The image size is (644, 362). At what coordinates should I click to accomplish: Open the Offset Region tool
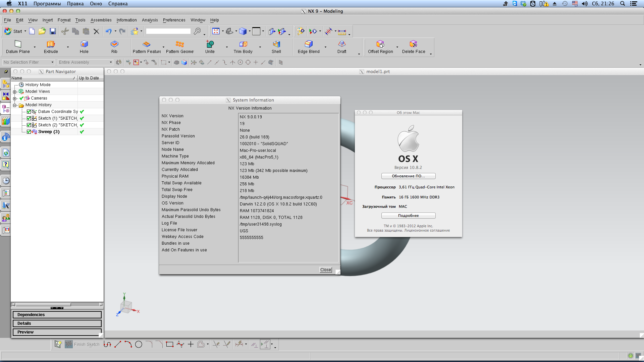[380, 47]
